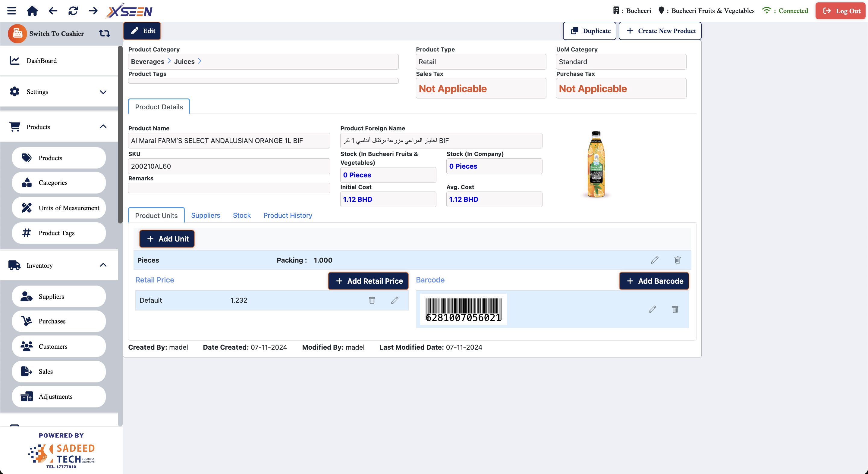The image size is (868, 474).
Task: Expand the Settings menu
Action: pos(59,92)
